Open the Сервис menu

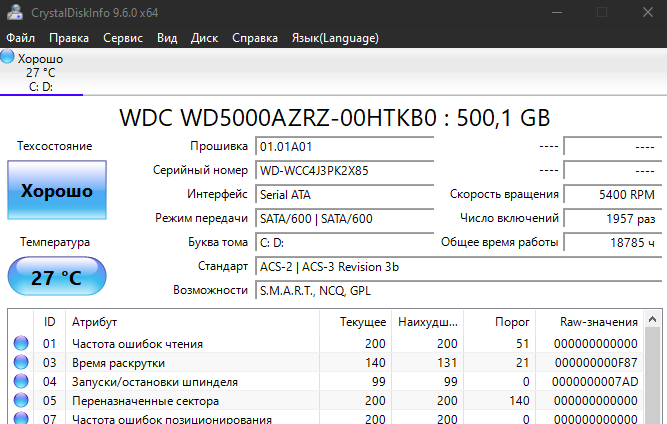pyautogui.click(x=123, y=38)
